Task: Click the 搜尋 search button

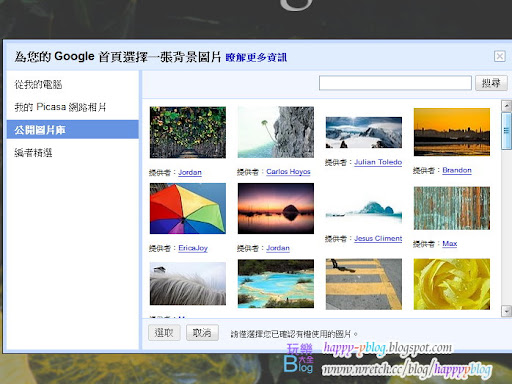Action: pyautogui.click(x=491, y=83)
